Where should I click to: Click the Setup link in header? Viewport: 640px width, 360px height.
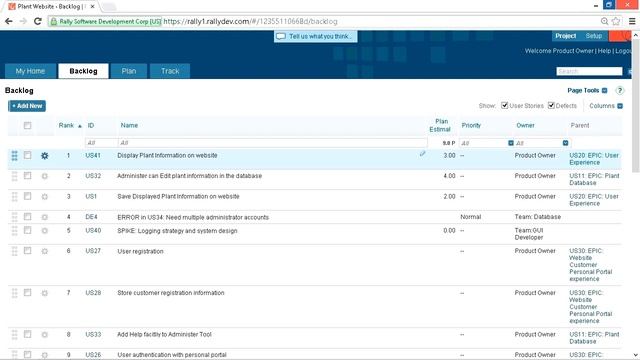593,36
